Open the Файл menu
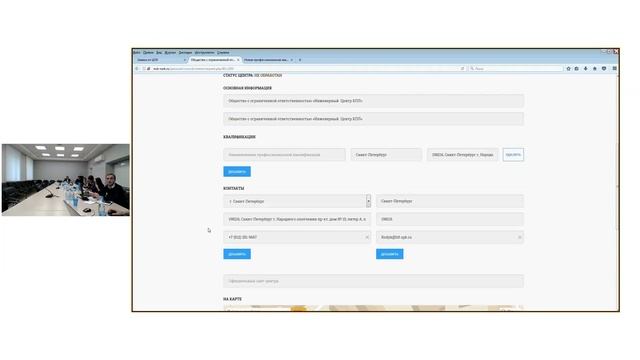640x360 pixels. 137,53
